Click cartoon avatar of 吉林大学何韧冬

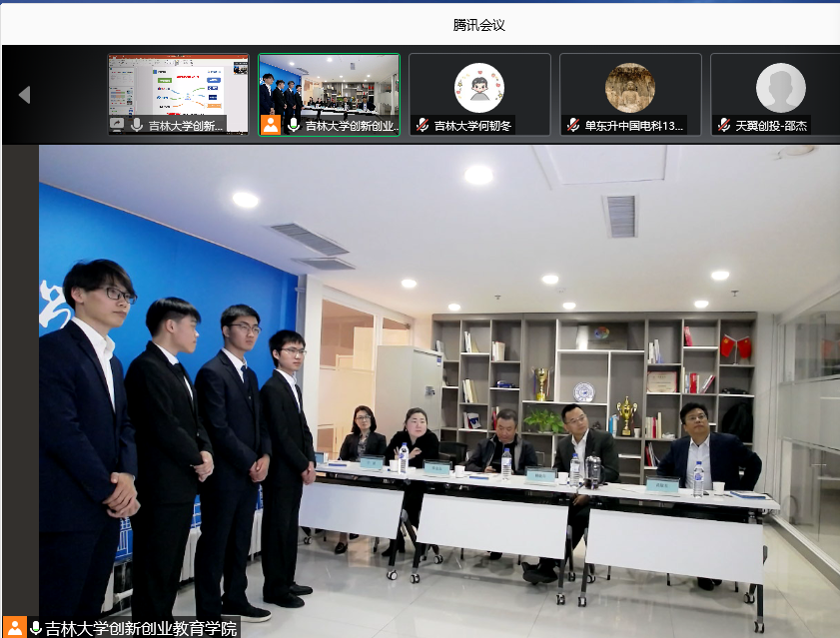pyautogui.click(x=479, y=88)
